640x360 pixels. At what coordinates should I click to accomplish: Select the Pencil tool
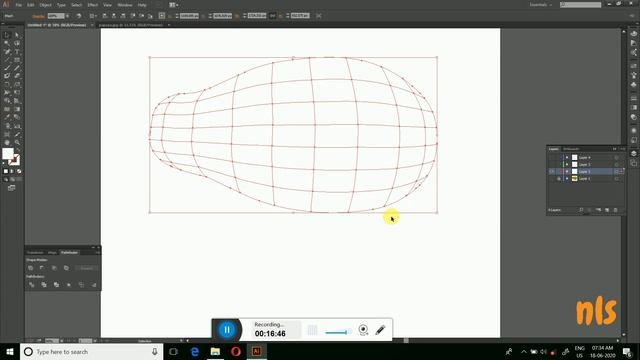[17, 68]
